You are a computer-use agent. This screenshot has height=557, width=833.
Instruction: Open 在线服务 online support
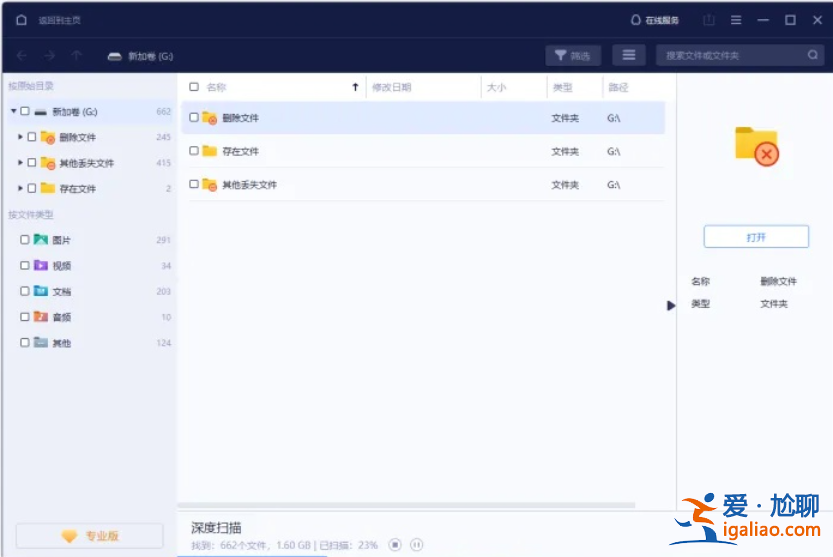[654, 20]
